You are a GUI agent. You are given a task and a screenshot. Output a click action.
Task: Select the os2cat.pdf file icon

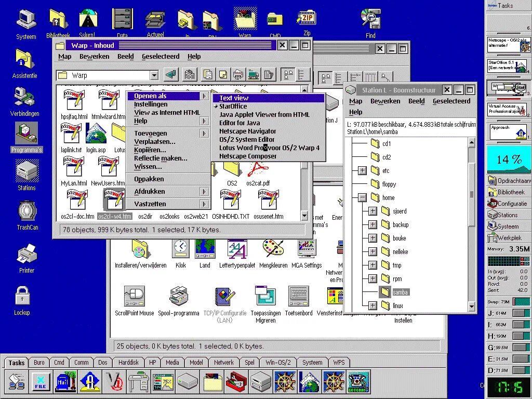258,170
